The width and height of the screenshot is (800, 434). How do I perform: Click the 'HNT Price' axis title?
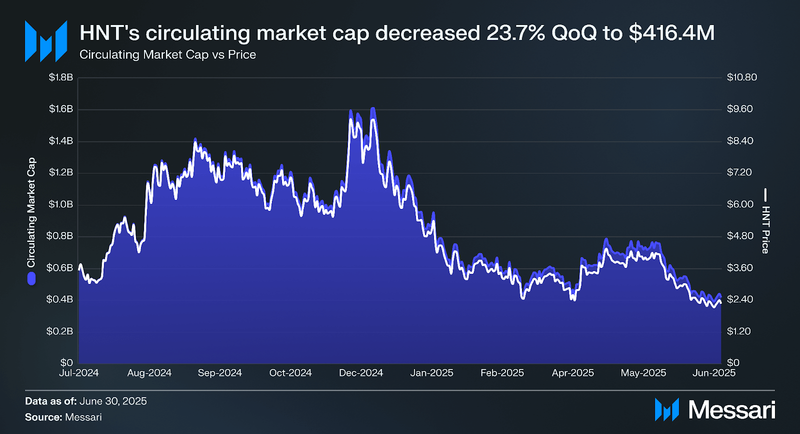pos(765,230)
